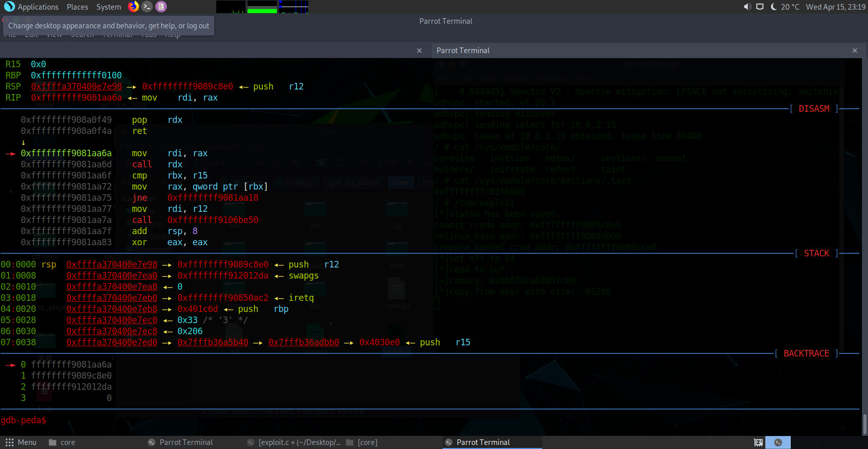Click the display indicator icon

click(760, 7)
